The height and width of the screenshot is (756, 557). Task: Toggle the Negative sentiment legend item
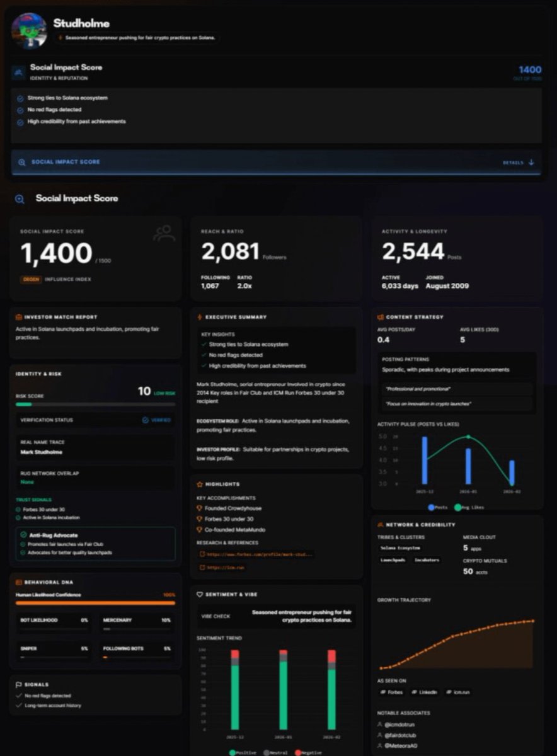click(308, 752)
